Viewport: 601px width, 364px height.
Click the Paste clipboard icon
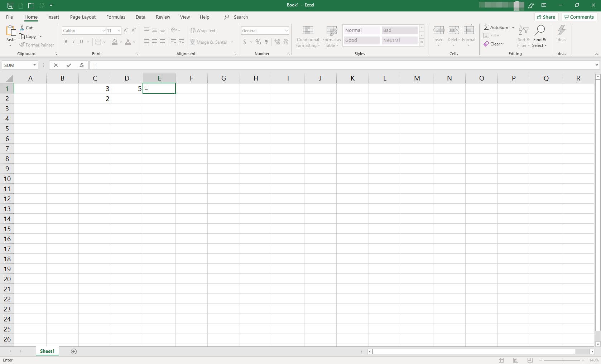pyautogui.click(x=10, y=31)
